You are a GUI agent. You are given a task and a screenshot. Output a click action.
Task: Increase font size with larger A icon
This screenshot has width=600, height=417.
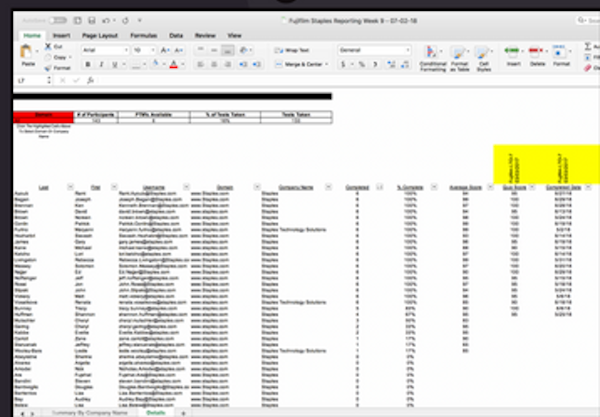[x=165, y=50]
